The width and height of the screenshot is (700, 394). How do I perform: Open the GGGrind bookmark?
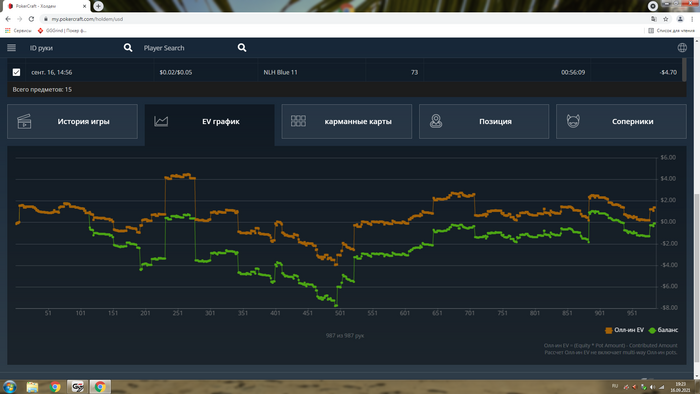pos(62,30)
